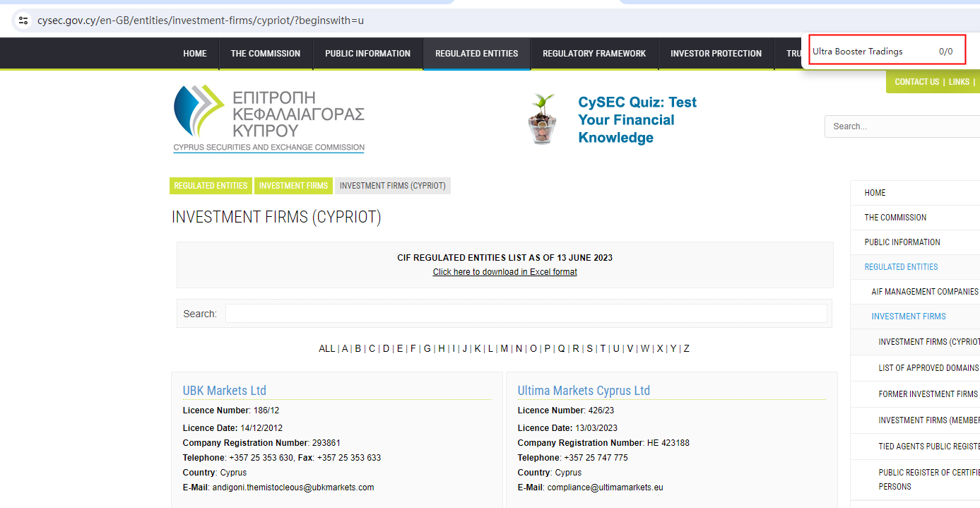
Task: Click compliance@ultimamarkets.eu email address
Action: [x=606, y=488]
